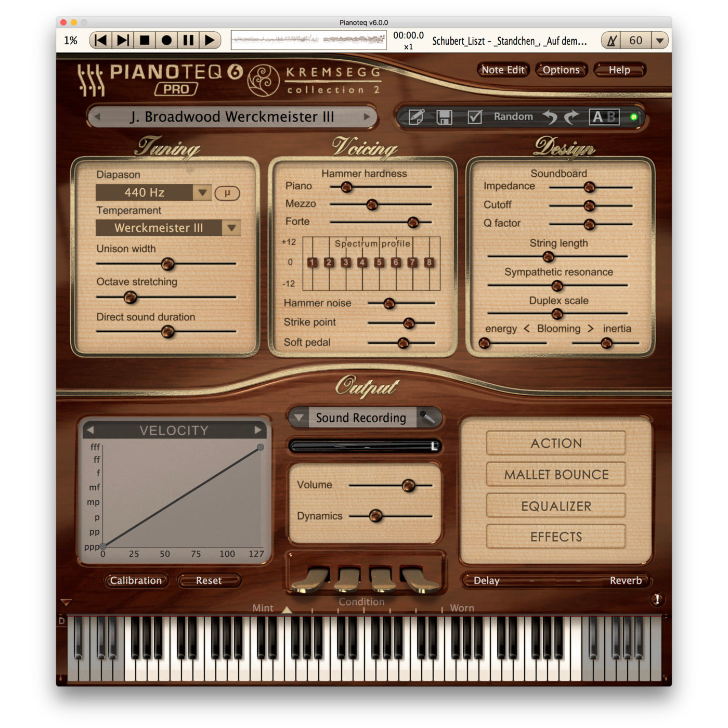Open the output mode dropdown beside Sound Recording
This screenshot has width=728, height=728.
point(298,418)
